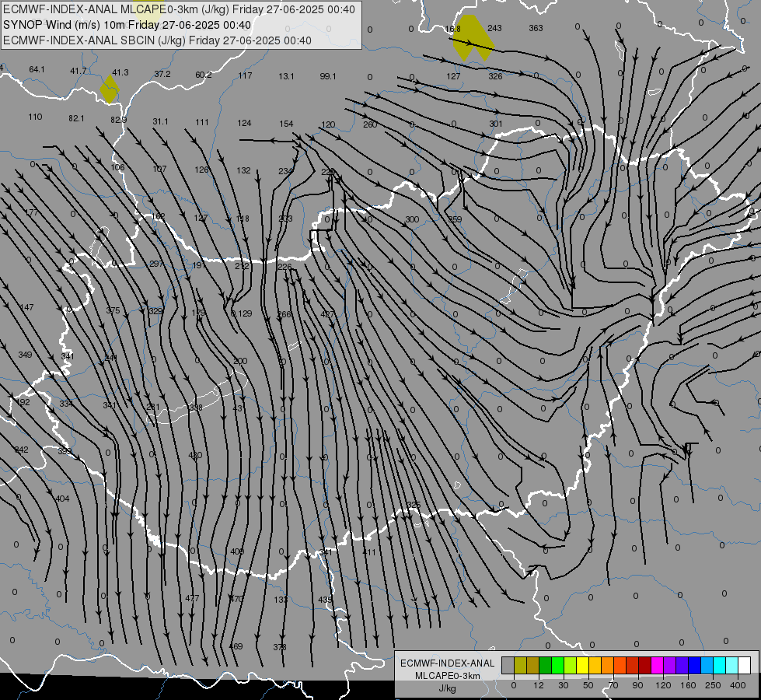
Task: Click the map value 427
Action: [x=328, y=314]
